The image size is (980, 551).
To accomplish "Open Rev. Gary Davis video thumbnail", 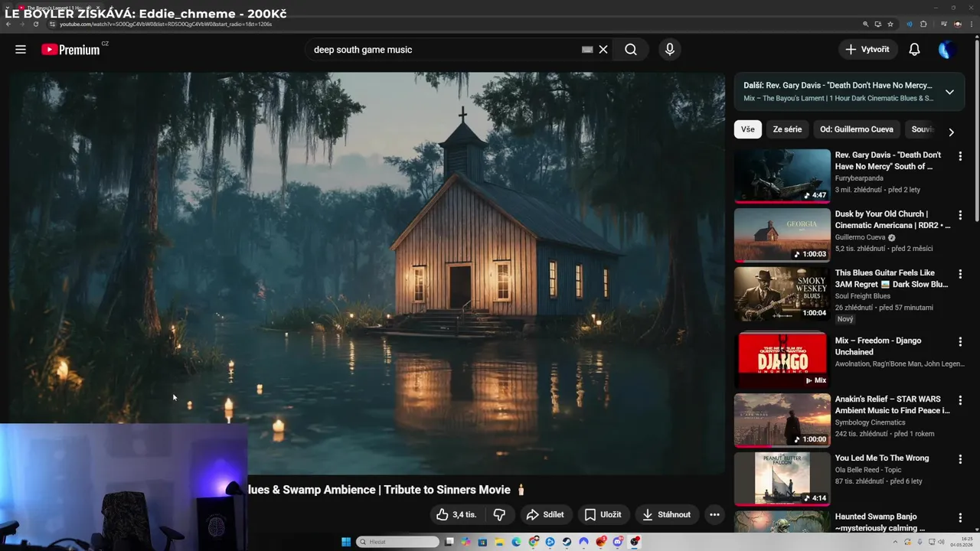I will 782,176.
